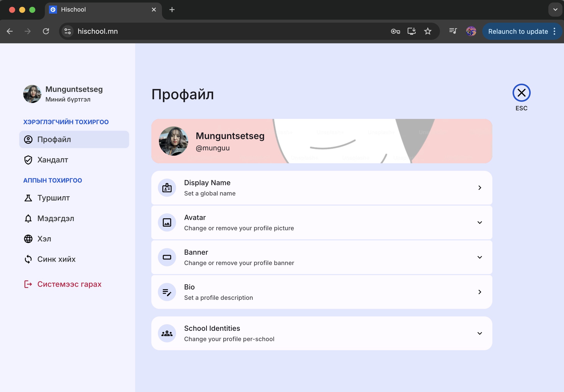The height and width of the screenshot is (392, 564).
Task: Click the Avatar image icon
Action: [167, 222]
